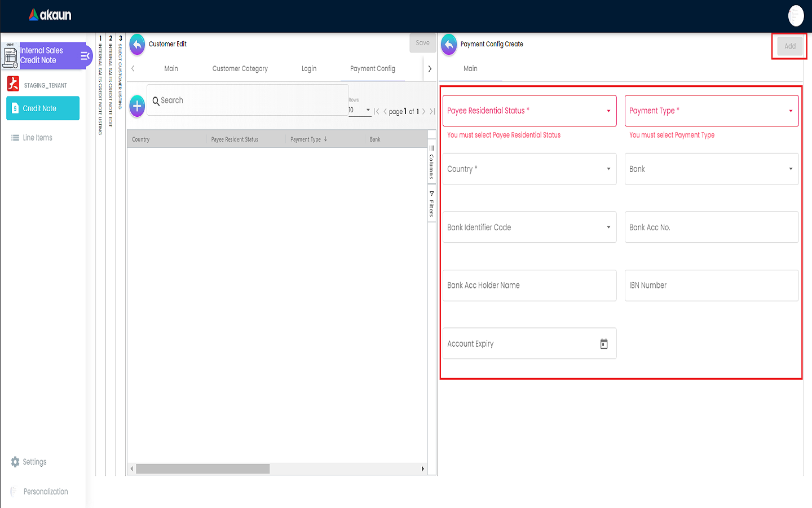The image size is (812, 508).
Task: Click the Bank Acc No. input field
Action: [711, 227]
